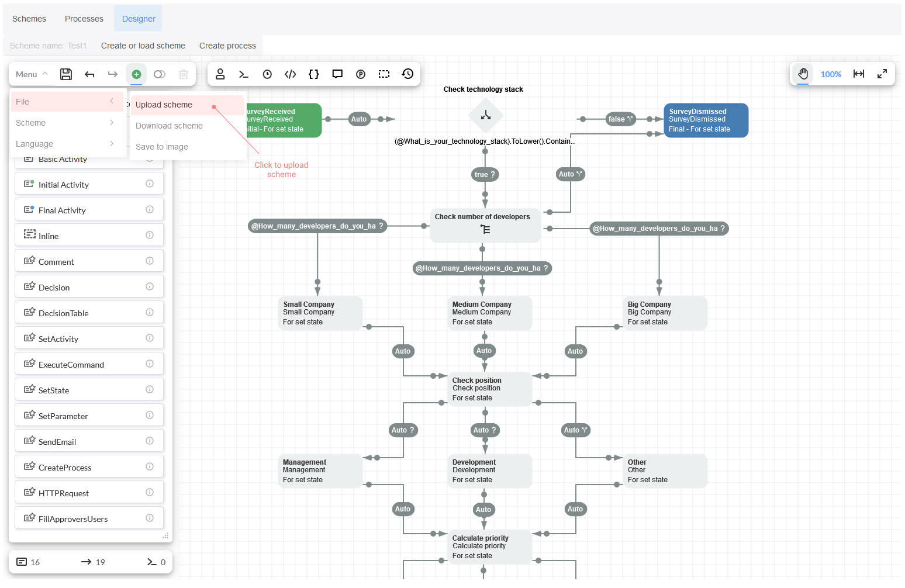Select the Check position activity
The image size is (905, 588).
pos(490,389)
